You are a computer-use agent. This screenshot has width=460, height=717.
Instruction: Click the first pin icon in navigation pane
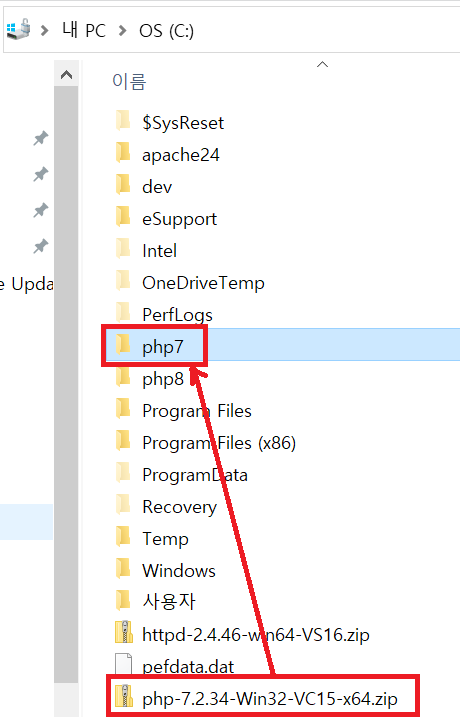(41, 138)
